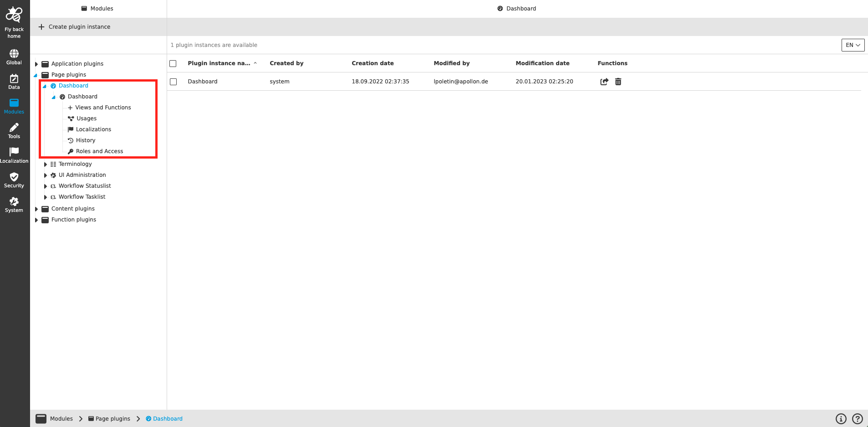868x427 pixels.
Task: Open the Data section icon
Action: pos(14,81)
